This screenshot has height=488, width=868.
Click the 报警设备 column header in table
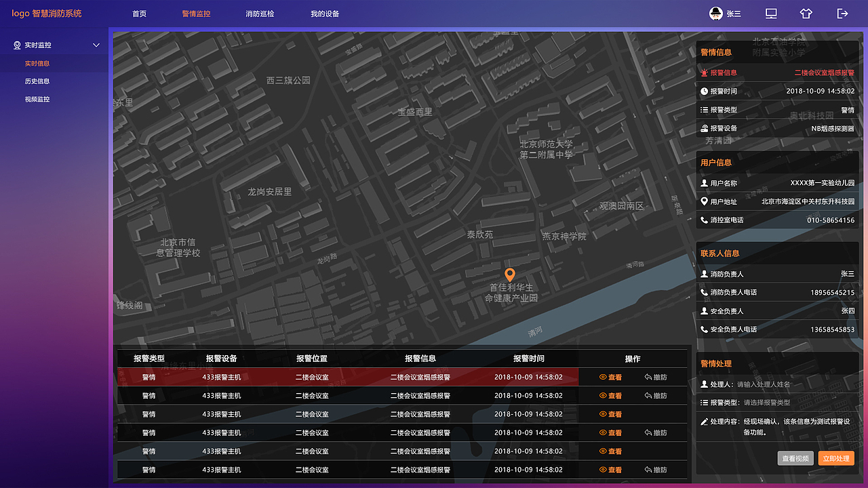pos(222,359)
